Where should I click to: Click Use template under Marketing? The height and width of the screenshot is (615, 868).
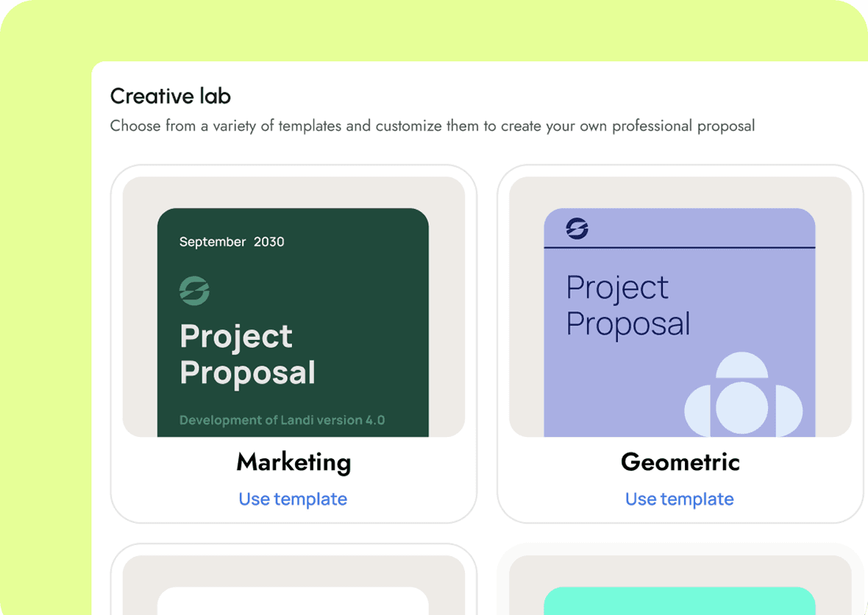[293, 499]
